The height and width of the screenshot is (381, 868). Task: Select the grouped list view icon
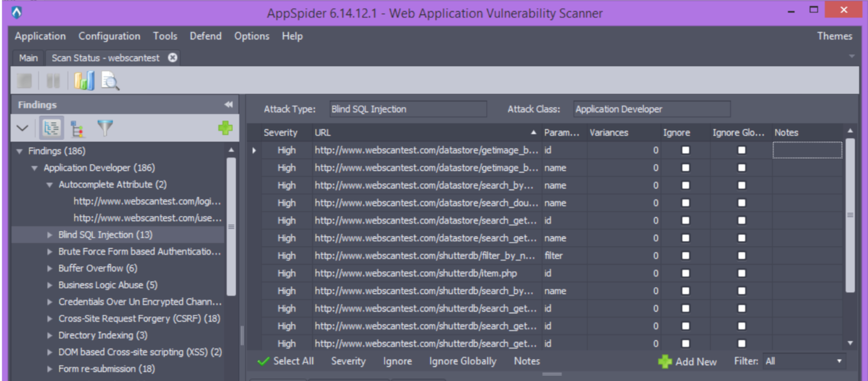(51, 128)
